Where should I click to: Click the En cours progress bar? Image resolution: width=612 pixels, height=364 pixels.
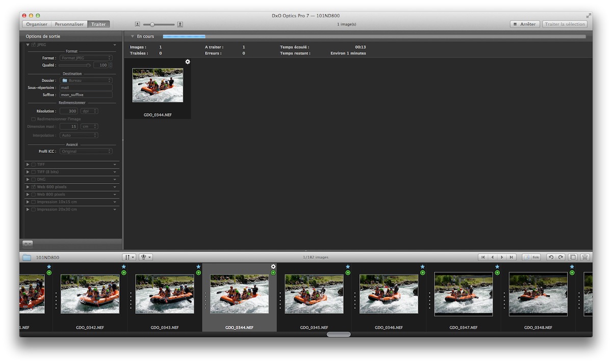tap(374, 37)
